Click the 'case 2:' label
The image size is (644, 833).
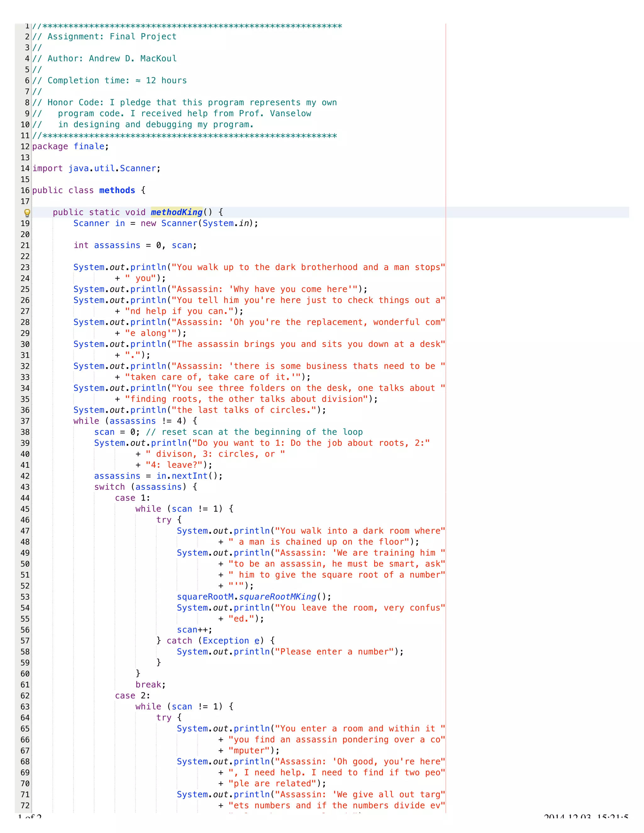[132, 696]
